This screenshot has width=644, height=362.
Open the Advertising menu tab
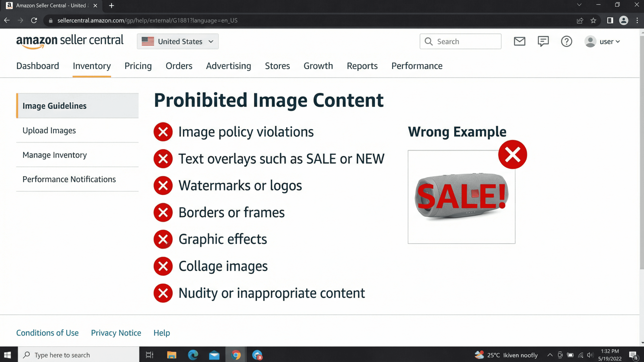click(228, 66)
